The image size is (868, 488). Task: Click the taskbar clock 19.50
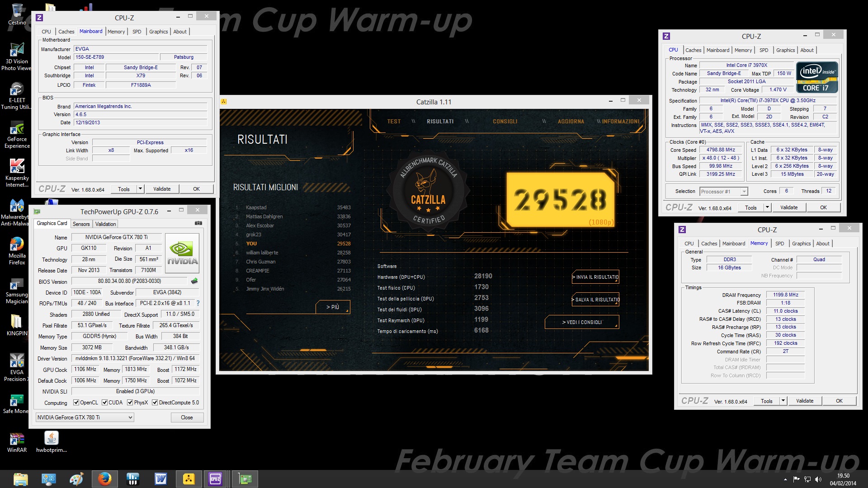tap(843, 476)
